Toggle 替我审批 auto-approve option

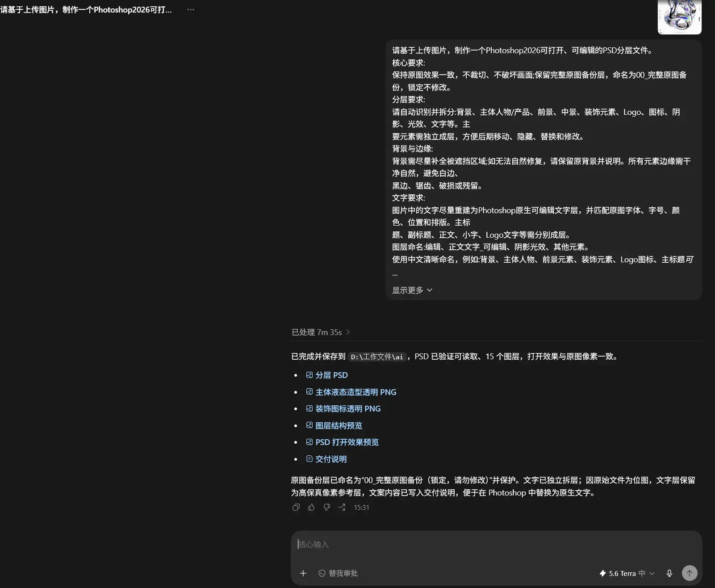[x=338, y=573]
